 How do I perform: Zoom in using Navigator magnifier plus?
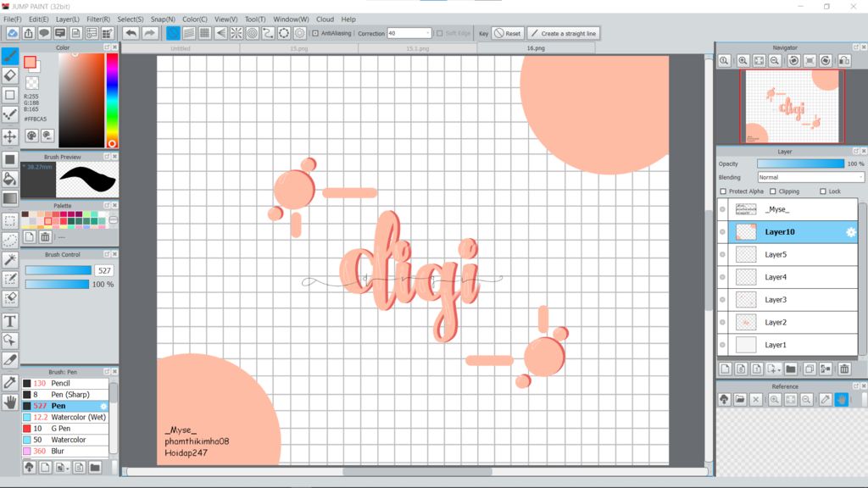(x=743, y=61)
